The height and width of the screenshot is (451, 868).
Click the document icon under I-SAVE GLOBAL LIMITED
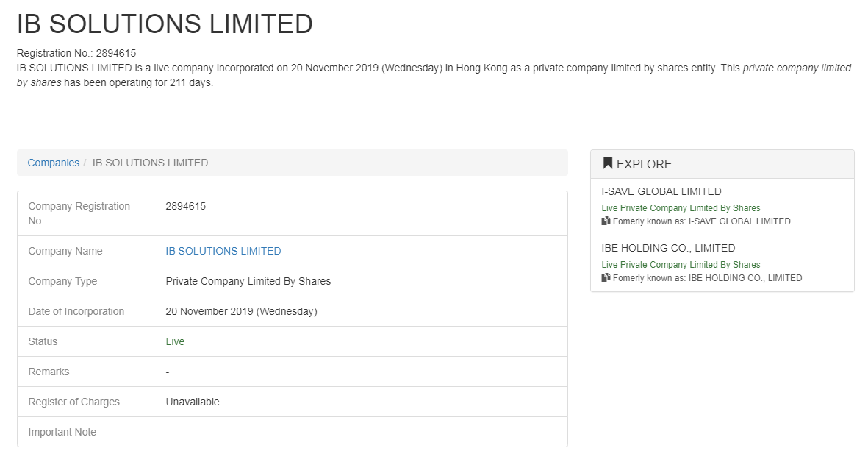(606, 221)
